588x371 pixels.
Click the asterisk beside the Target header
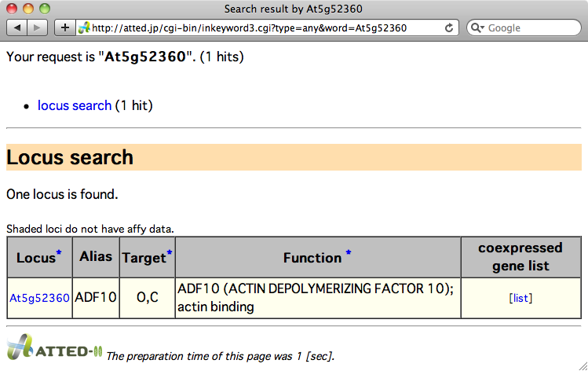tap(169, 253)
